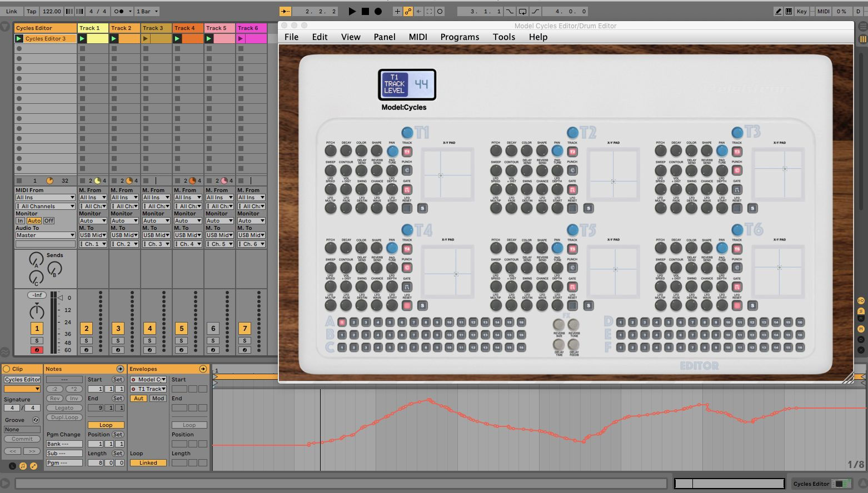Select the Draw Mode pencil icon
Image resolution: width=868 pixels, height=493 pixels.
(778, 11)
